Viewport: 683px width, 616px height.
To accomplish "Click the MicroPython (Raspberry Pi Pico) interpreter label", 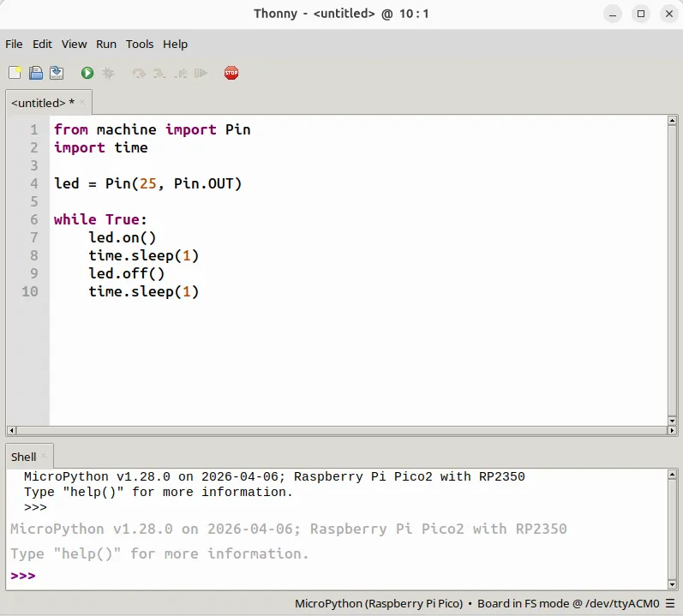I will 379,603.
